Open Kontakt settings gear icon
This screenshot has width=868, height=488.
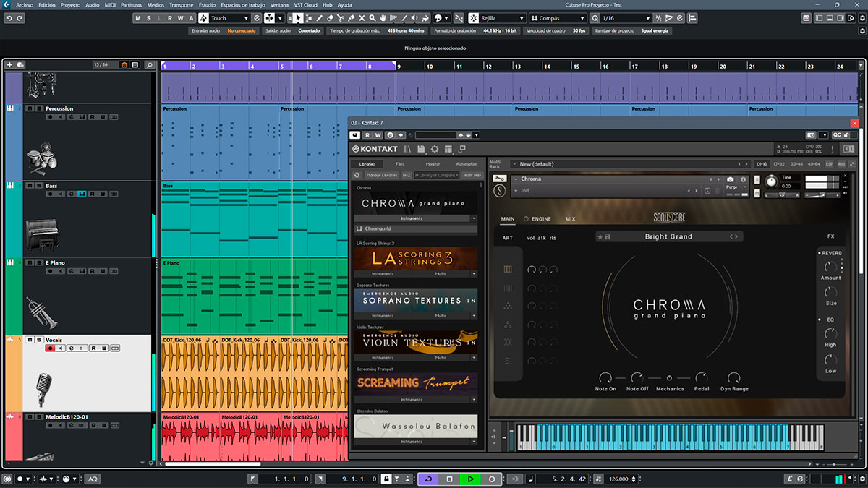435,149
